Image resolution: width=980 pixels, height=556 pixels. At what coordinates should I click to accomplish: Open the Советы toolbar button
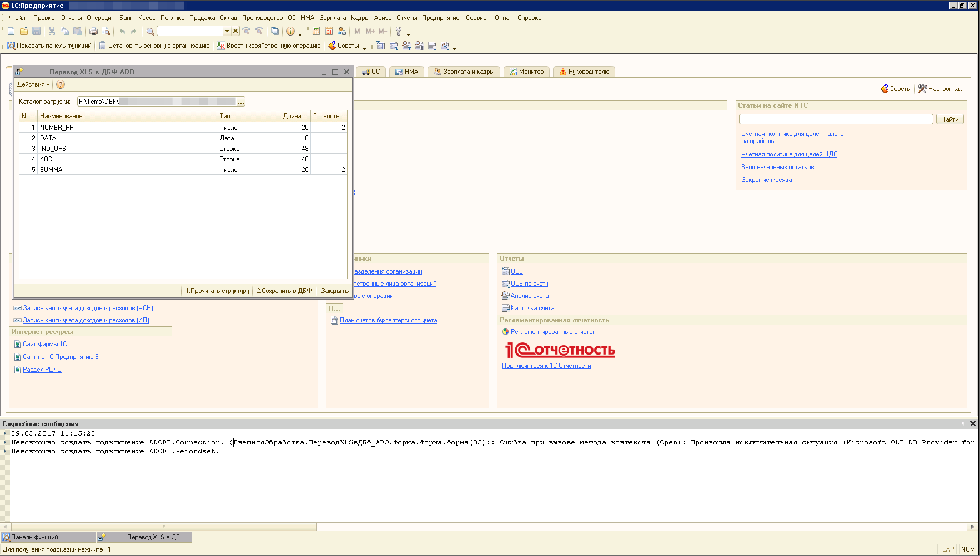point(344,46)
